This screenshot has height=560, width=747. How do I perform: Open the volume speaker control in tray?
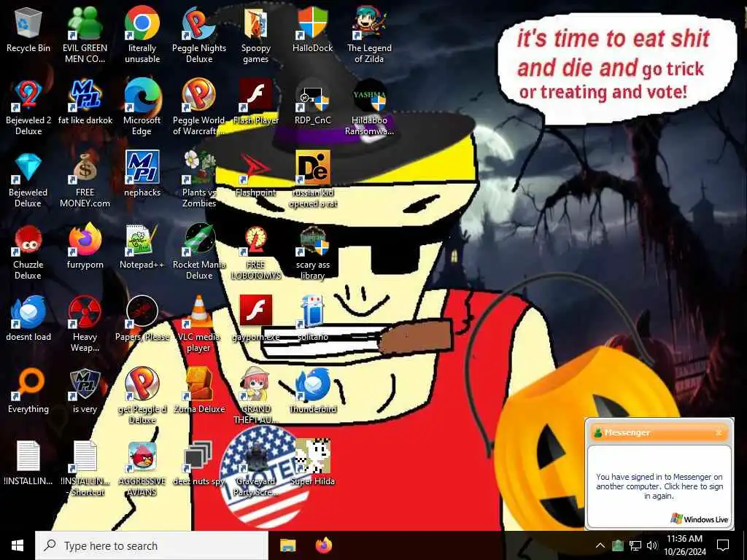(652, 545)
